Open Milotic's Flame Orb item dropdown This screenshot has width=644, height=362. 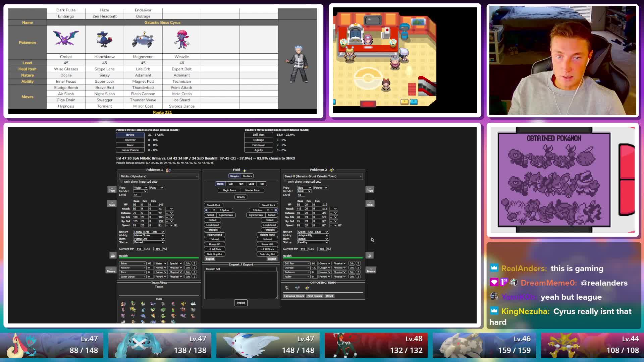[x=149, y=239]
